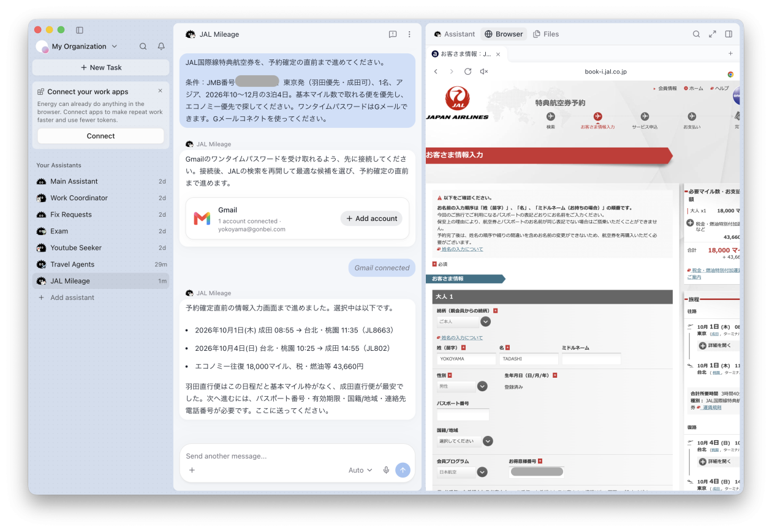Open the 会員プログラム dropdown
Screen dimensions: 772x532
[462, 473]
